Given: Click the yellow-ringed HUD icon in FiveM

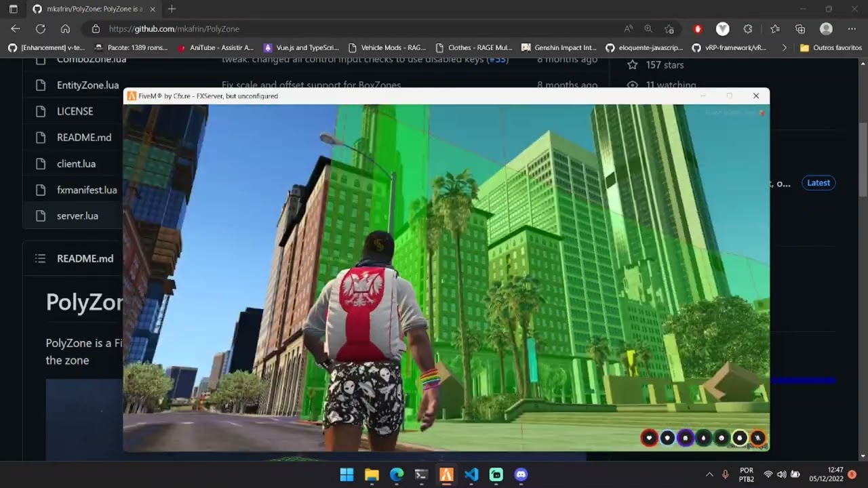Looking at the screenshot, I should click(x=740, y=438).
